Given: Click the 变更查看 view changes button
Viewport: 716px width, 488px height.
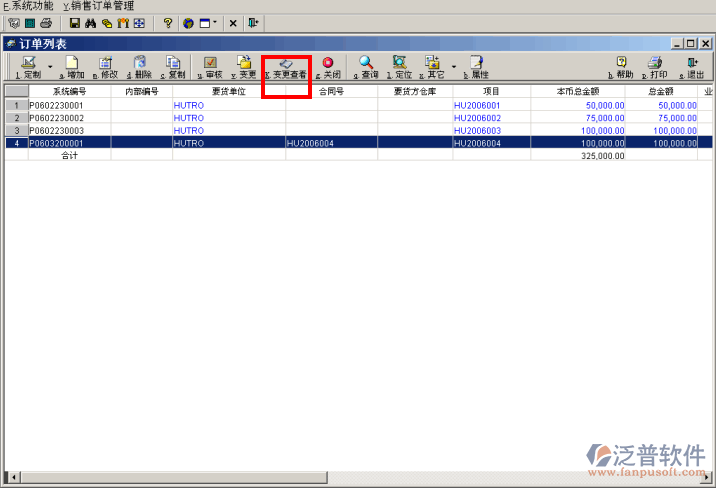Looking at the screenshot, I should pyautogui.click(x=286, y=68).
